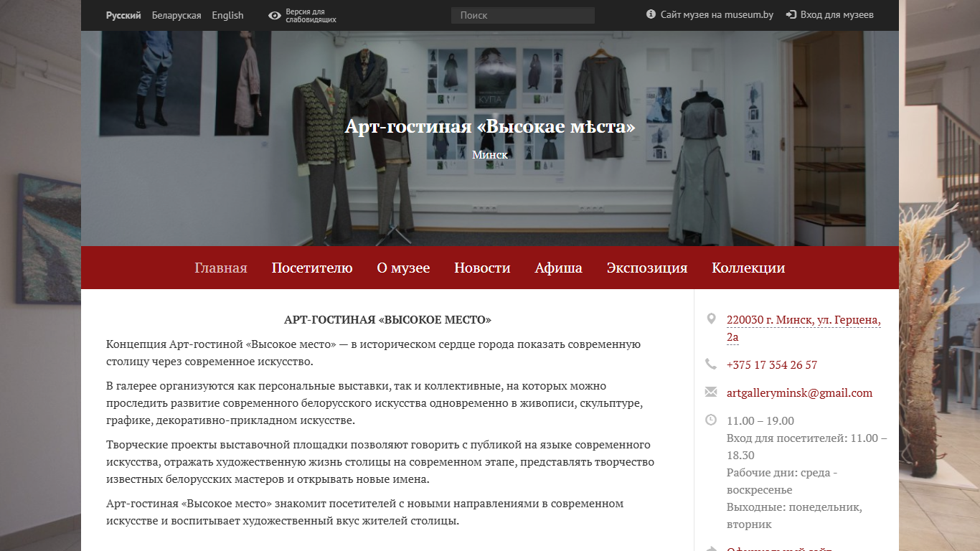
Task: Call phone number +375 17 354 26 57
Action: click(x=772, y=364)
